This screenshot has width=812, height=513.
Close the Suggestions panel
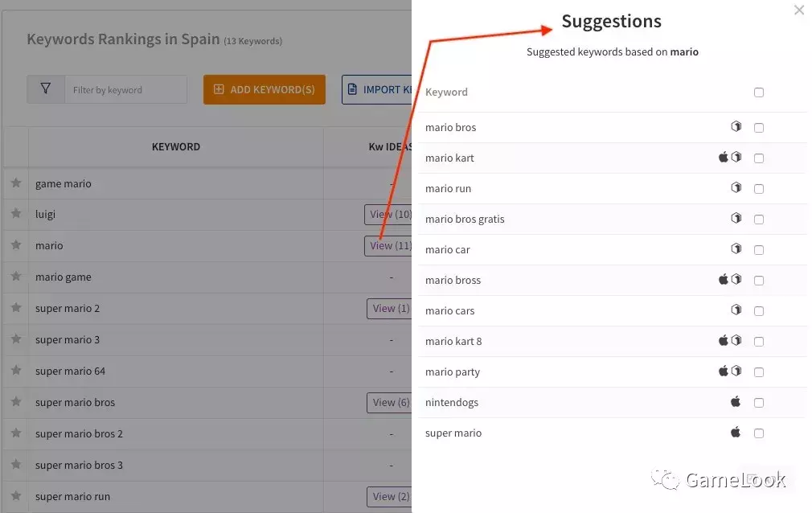[799, 10]
